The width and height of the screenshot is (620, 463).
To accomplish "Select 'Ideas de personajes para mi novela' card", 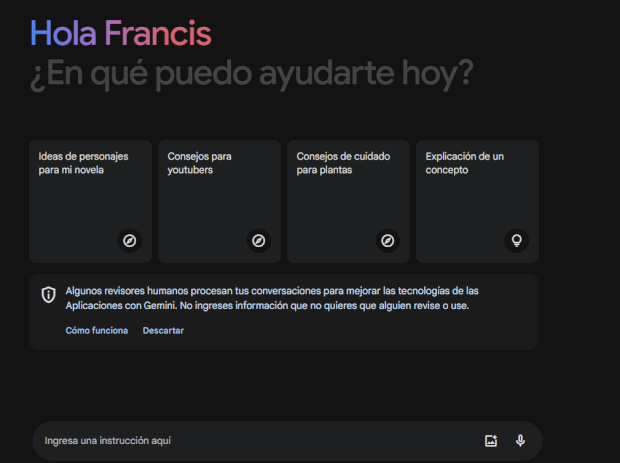I will [91, 201].
